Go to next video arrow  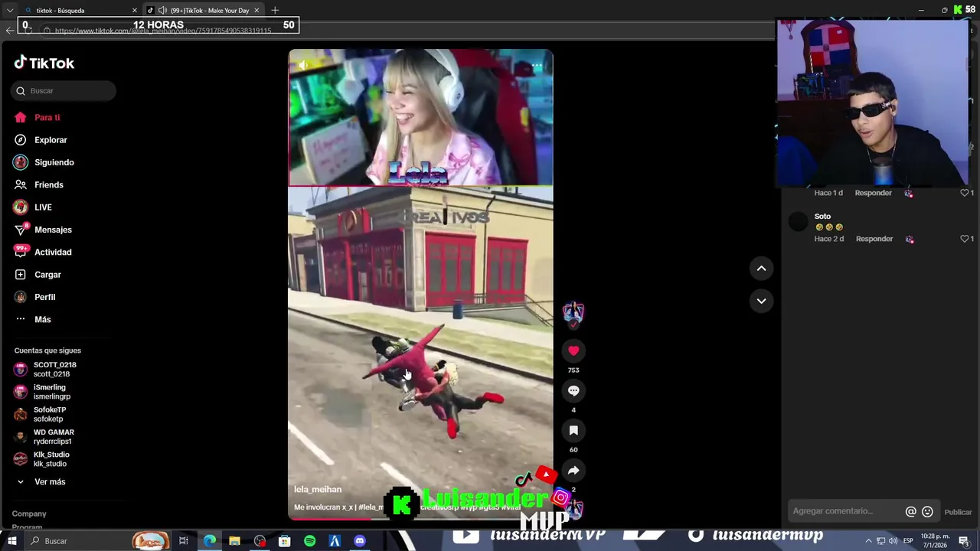pos(761,301)
